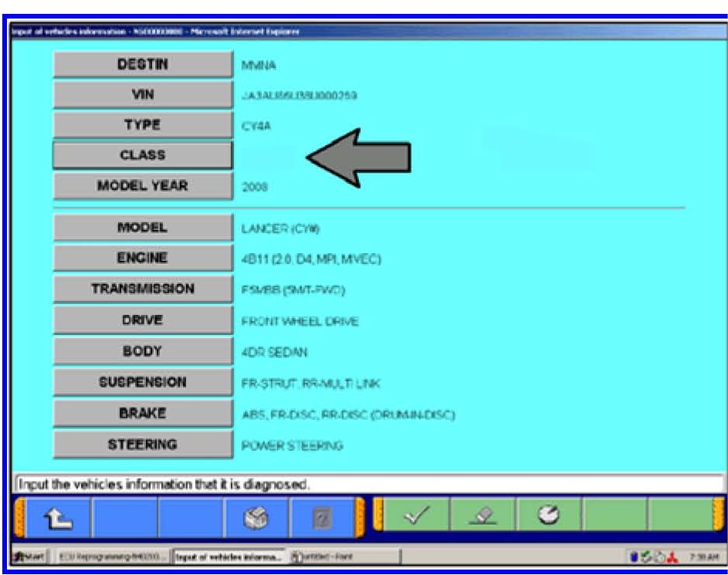Click the LANCER model value
The width and height of the screenshot is (728, 575).
[280, 228]
